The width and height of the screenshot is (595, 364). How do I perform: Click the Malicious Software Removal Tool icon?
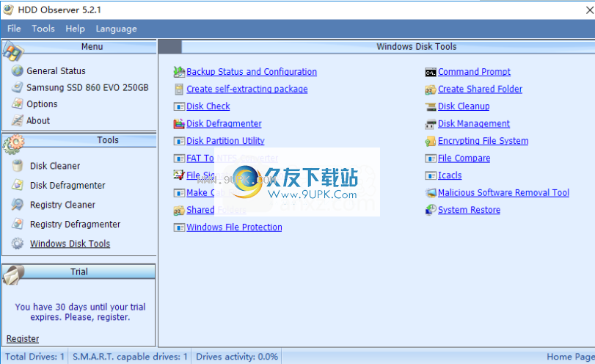(x=431, y=193)
